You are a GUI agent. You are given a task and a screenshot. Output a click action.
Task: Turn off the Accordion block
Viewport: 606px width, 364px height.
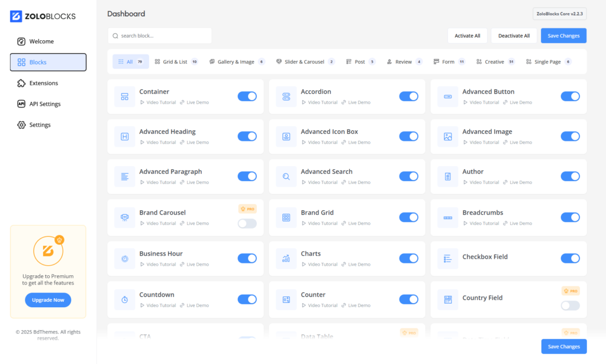(x=408, y=96)
